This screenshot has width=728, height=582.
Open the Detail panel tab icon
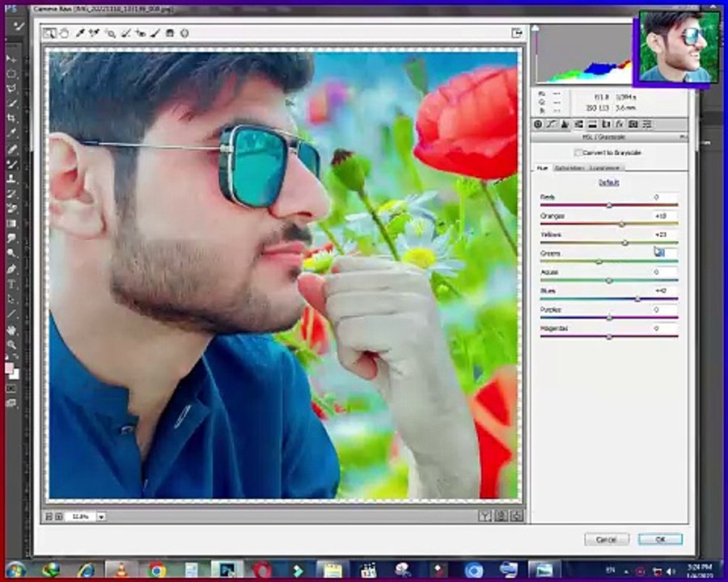(x=565, y=124)
